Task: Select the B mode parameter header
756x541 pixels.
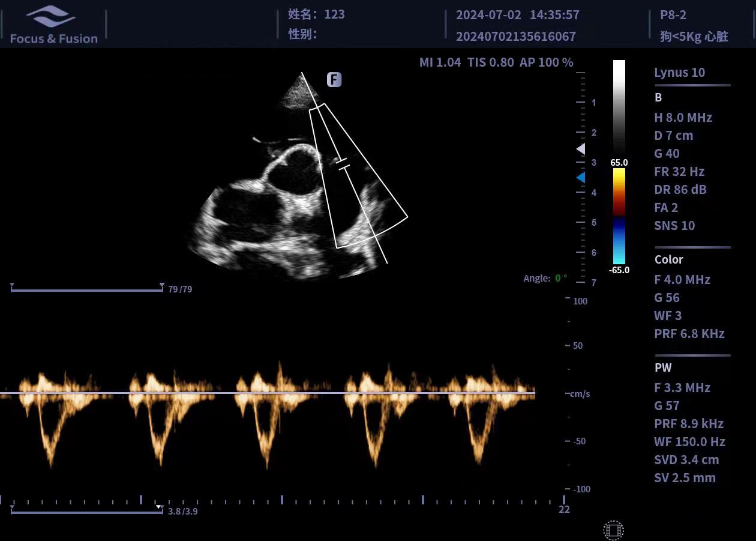Action: point(658,97)
